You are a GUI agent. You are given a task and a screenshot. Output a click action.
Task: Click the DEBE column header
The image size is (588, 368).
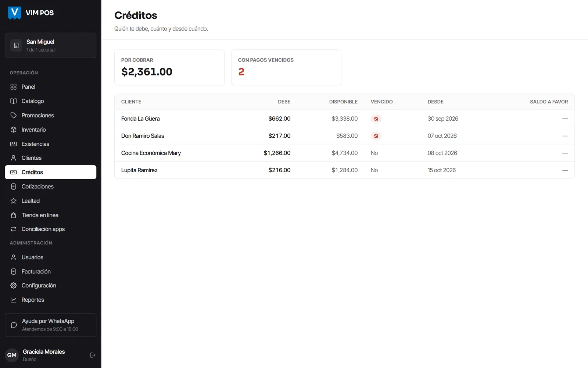[284, 102]
